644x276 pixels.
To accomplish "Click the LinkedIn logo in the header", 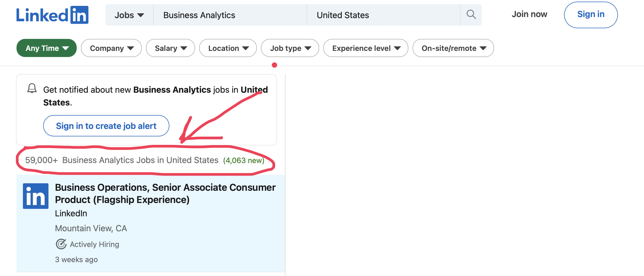I will 52,15.
